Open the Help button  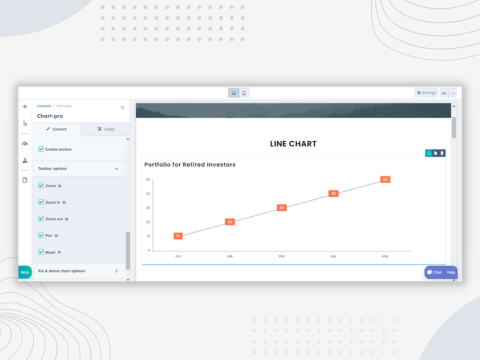(x=451, y=272)
